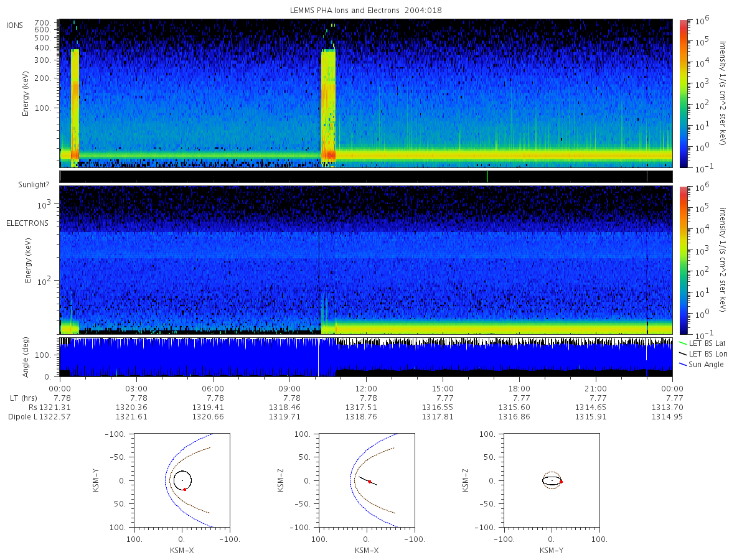Click the 700. tick on ions energy axis
Viewport: 747px width, 560px height.
pos(43,22)
